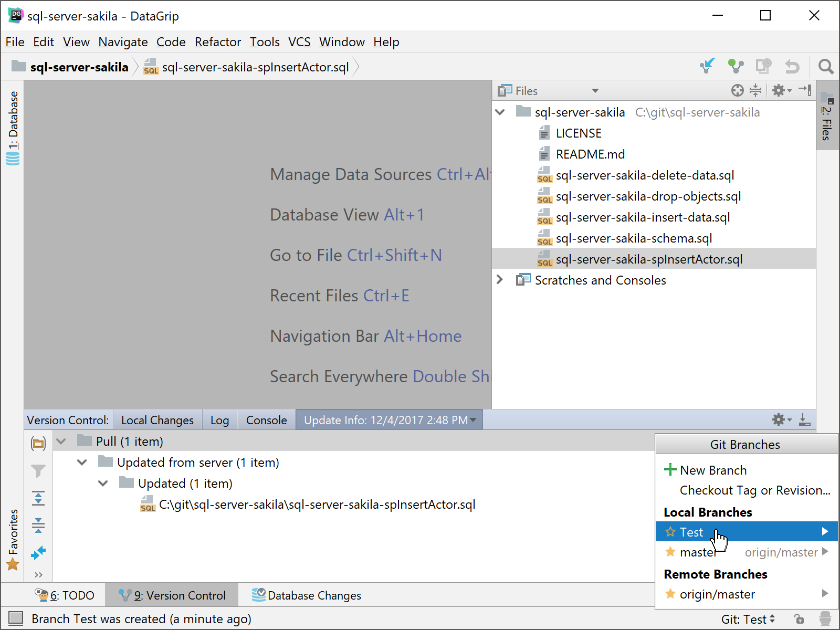
Task: Open the File menu
Action: tap(15, 42)
